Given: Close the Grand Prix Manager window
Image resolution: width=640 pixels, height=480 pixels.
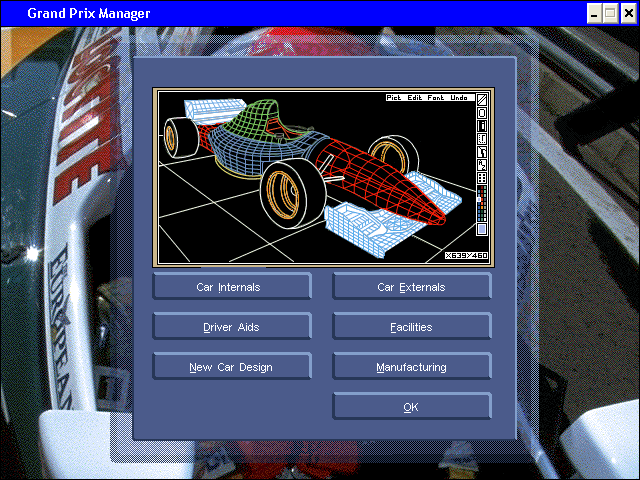Looking at the screenshot, I should (629, 13).
